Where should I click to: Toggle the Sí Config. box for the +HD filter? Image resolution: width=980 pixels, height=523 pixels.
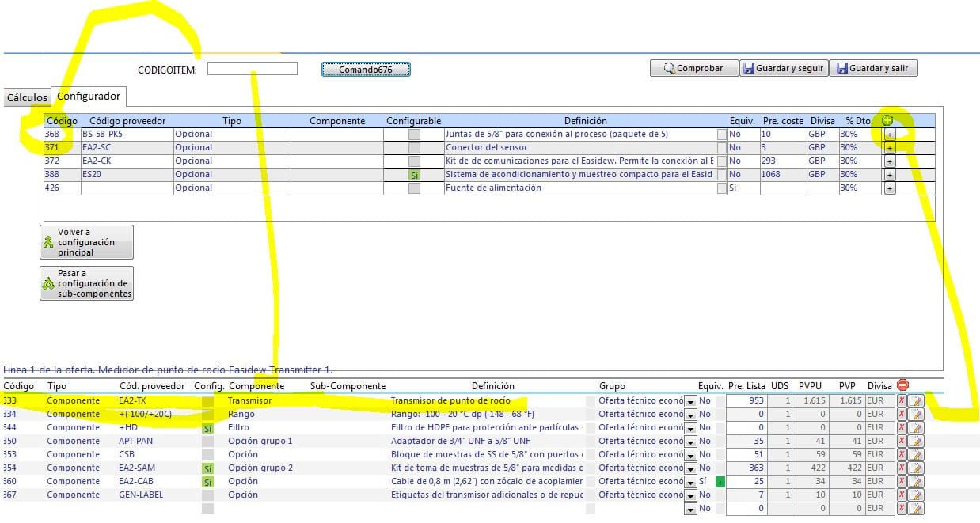pyautogui.click(x=207, y=428)
